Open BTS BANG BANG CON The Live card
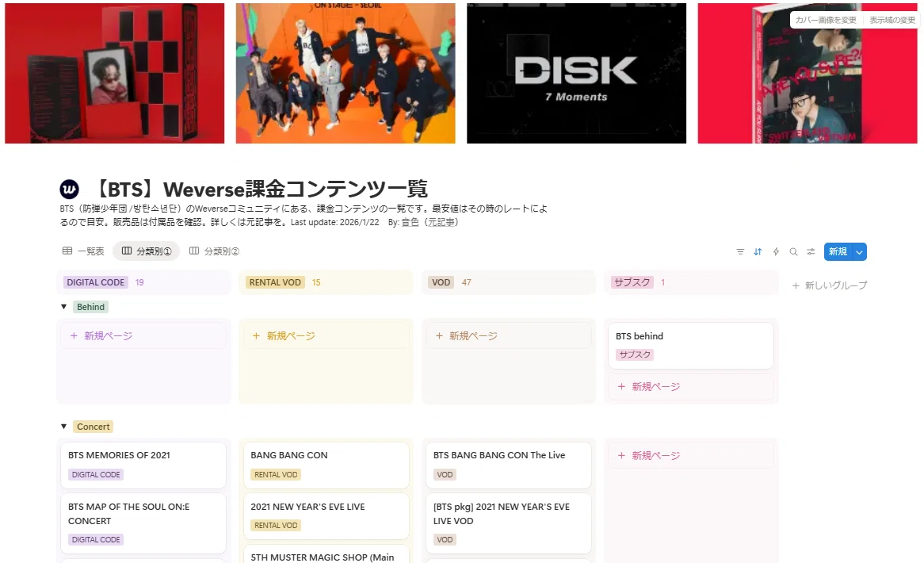Screen dimensions: 924x563 click(509, 465)
